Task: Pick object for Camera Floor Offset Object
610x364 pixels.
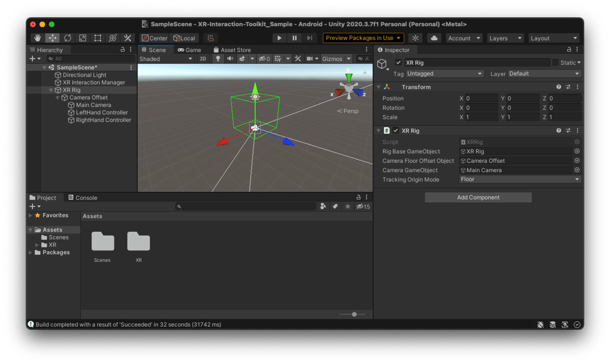Action: (x=577, y=160)
